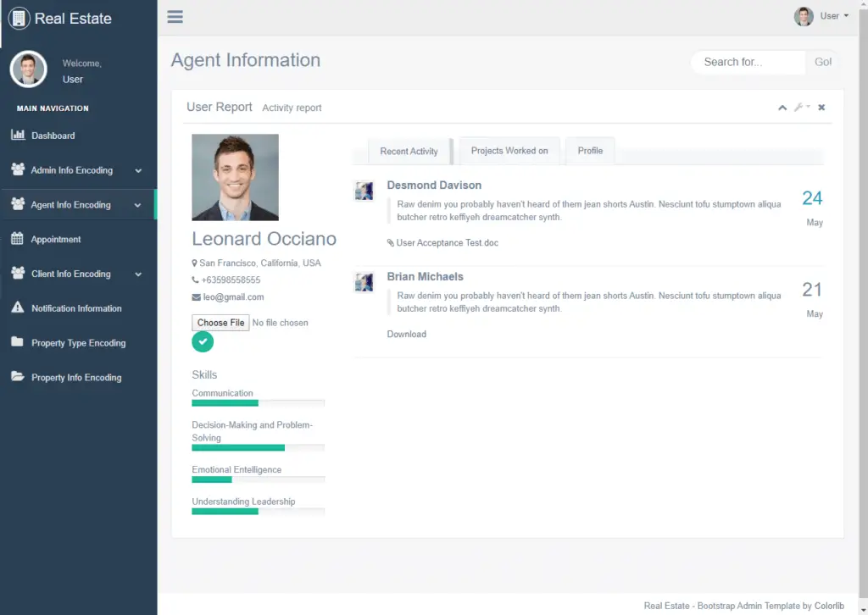Click the green checkmark upload button

(202, 341)
